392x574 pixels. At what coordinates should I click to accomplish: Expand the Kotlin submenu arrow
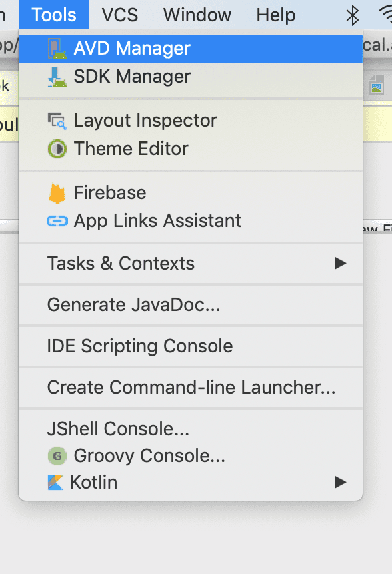[340, 482]
